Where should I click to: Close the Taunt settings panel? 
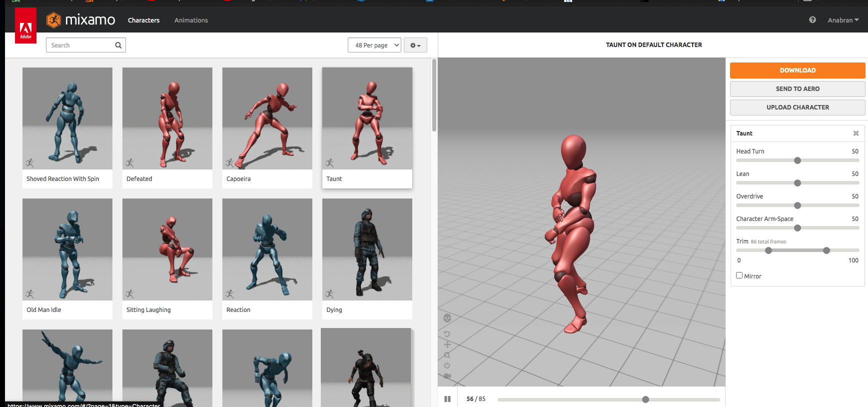tap(856, 133)
